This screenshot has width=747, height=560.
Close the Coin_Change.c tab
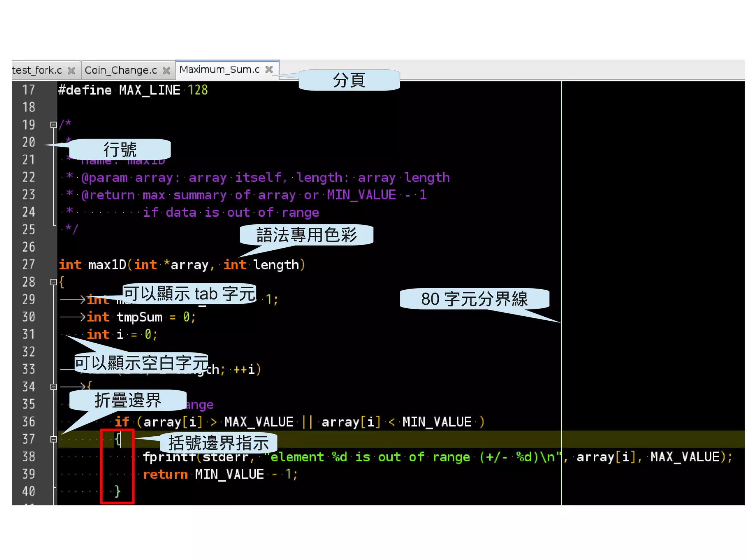pos(166,70)
